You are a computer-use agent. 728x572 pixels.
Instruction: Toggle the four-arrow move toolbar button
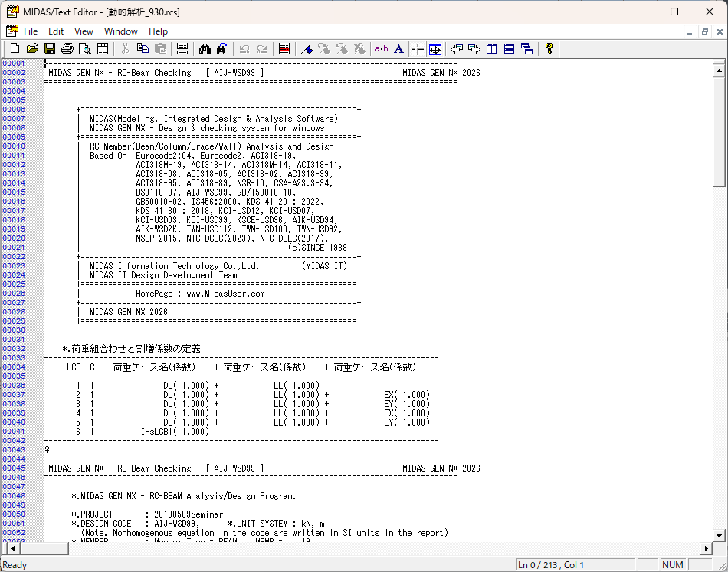click(435, 49)
